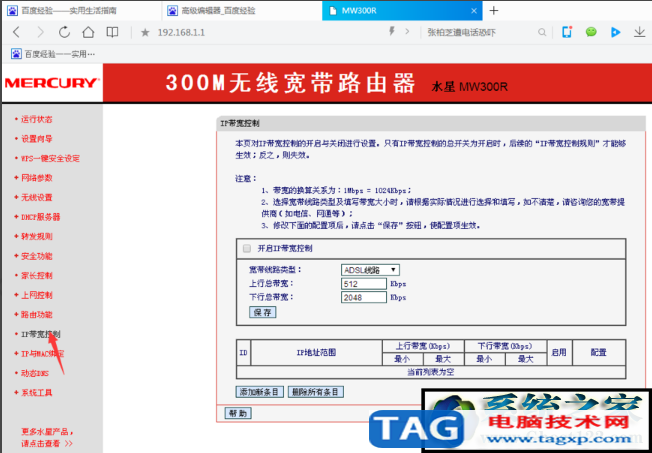
Task: Click the 宽带线路类型 label
Action: [275, 270]
